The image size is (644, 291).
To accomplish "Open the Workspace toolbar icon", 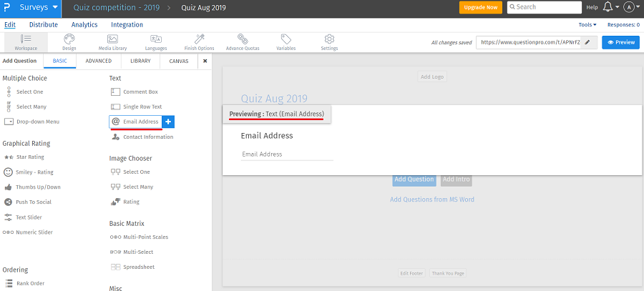I will [x=26, y=42].
